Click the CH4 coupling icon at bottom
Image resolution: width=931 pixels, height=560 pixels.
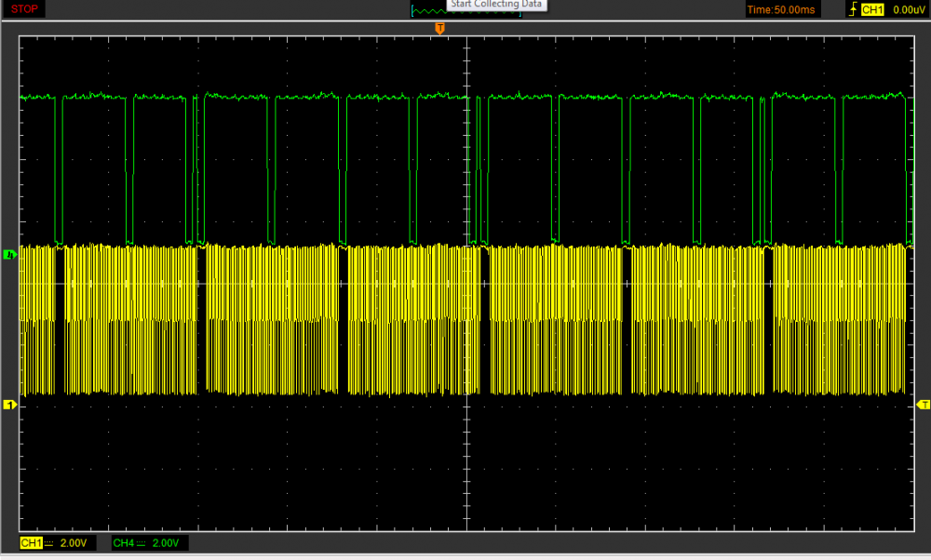142,542
